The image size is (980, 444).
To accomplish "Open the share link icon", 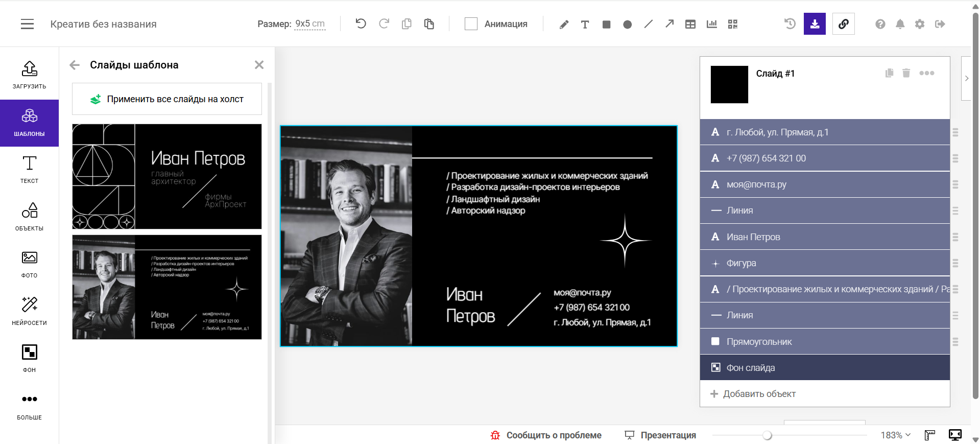I will (x=843, y=24).
